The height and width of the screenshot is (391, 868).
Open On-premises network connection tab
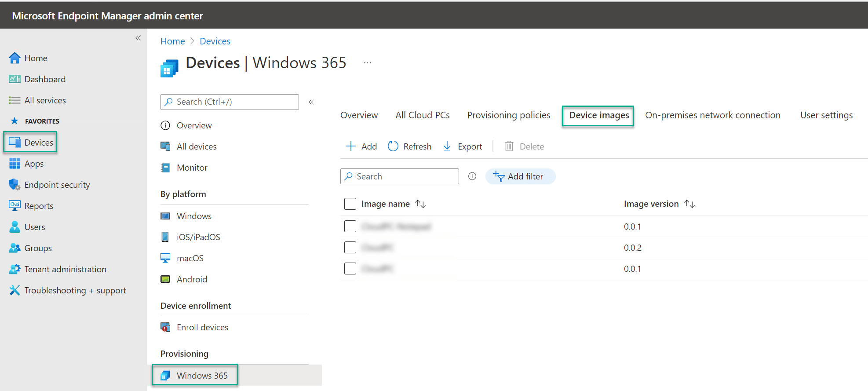[x=713, y=115]
